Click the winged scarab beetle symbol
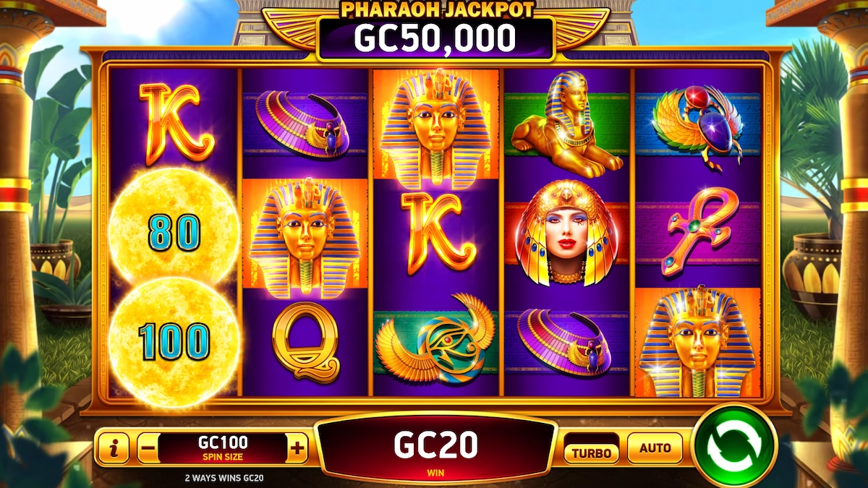 click(x=697, y=124)
